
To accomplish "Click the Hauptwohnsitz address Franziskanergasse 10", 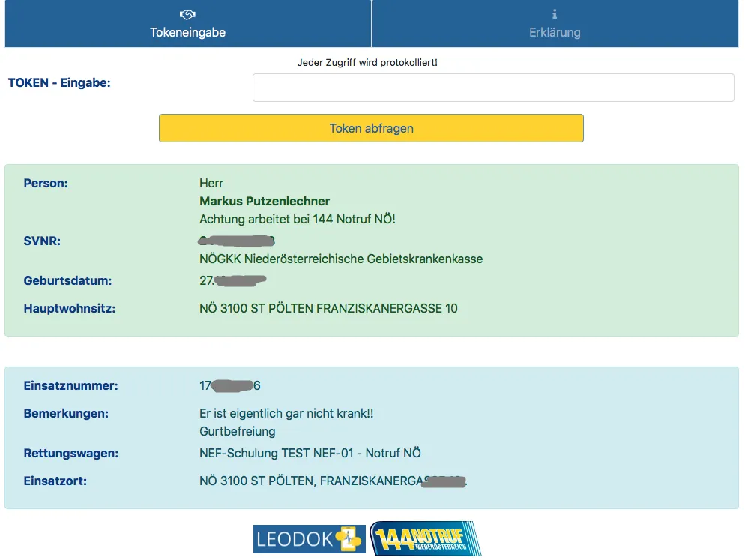I will (x=328, y=308).
